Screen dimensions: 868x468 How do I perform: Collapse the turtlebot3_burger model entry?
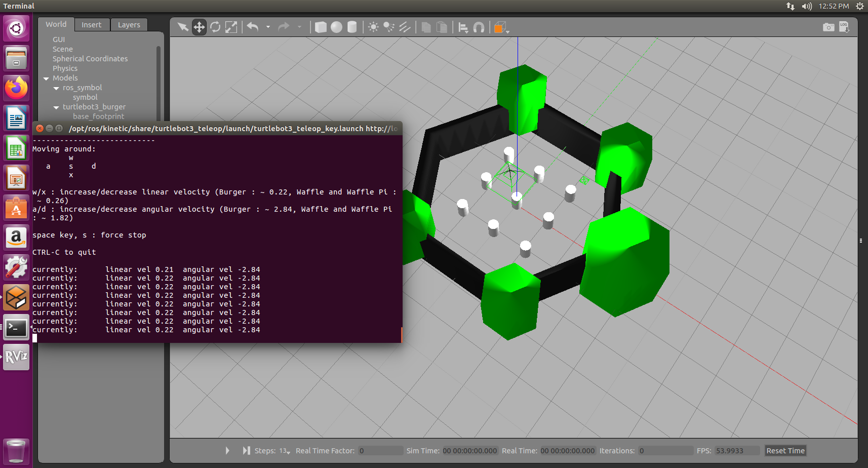click(x=56, y=107)
